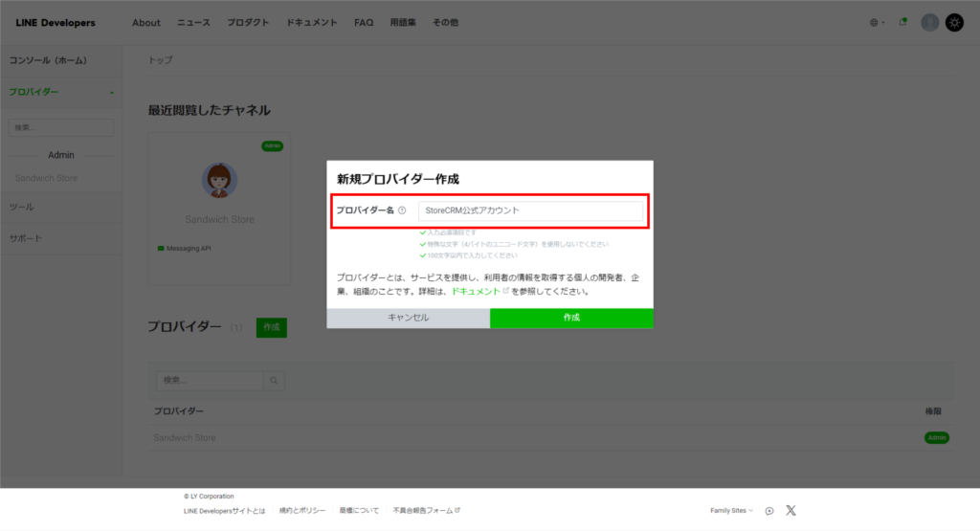Open the 用語集 menu item
Viewport: 980px width, 531px height.
[x=403, y=23]
